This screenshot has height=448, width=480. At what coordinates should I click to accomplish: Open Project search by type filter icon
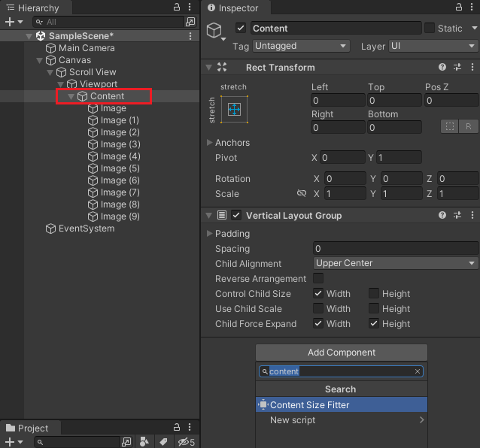point(144,441)
